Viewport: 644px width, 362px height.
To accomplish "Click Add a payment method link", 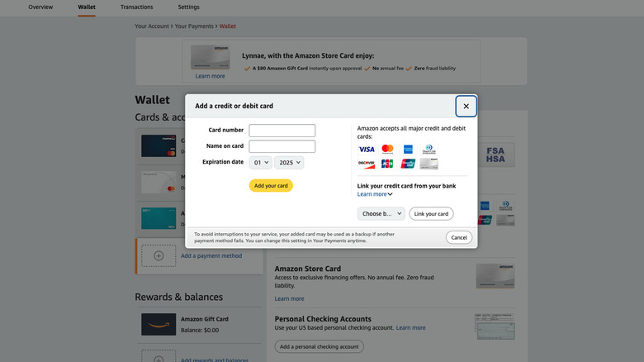I will click(211, 256).
